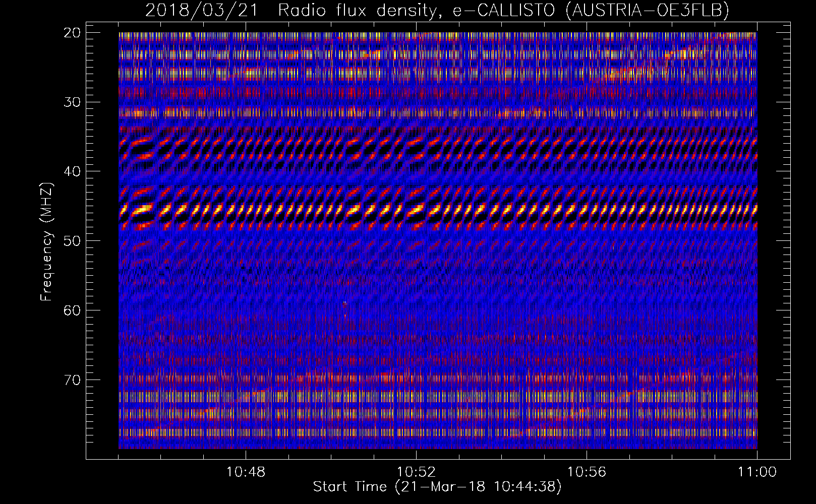Click the 20 frequency tick label
The height and width of the screenshot is (504, 816).
click(72, 33)
